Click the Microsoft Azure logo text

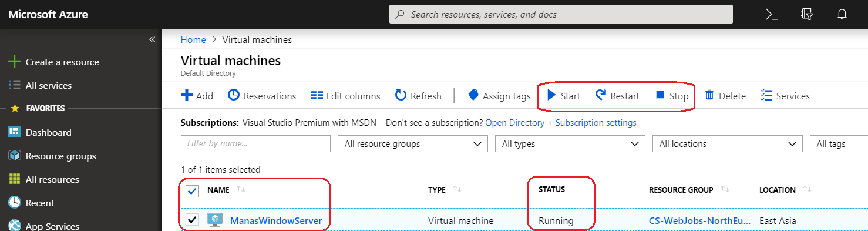click(x=48, y=14)
